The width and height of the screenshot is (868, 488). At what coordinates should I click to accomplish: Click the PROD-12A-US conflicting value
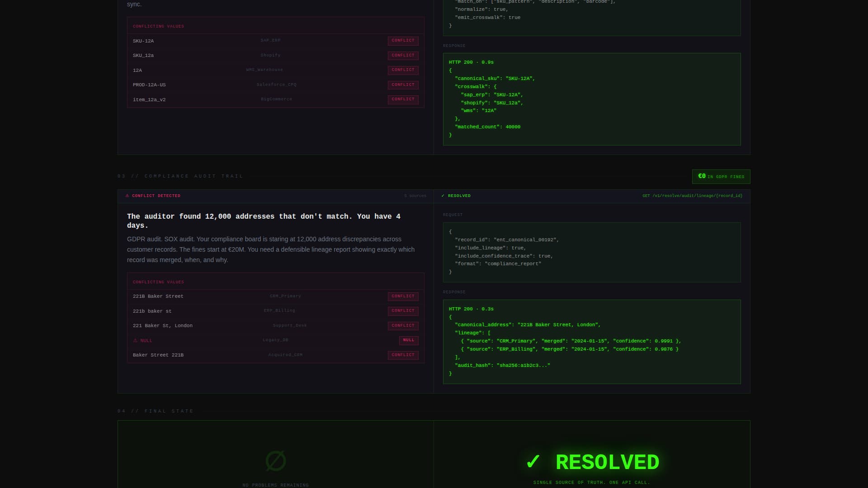click(149, 85)
